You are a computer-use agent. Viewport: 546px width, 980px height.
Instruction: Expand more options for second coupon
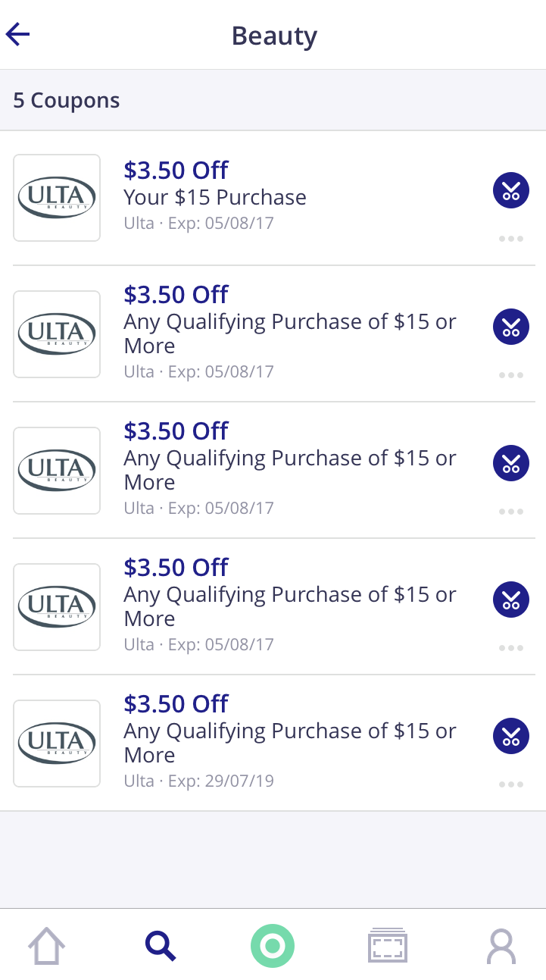[511, 375]
